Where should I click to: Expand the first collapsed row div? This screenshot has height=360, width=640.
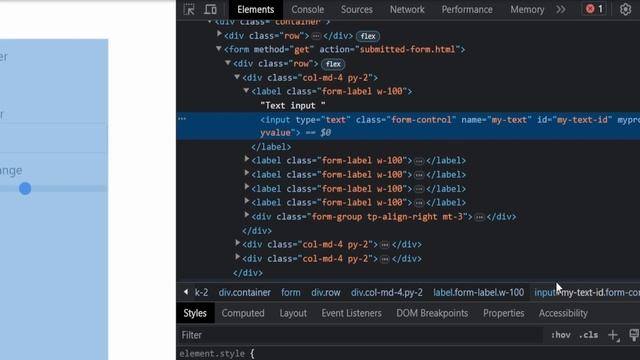pyautogui.click(x=219, y=35)
